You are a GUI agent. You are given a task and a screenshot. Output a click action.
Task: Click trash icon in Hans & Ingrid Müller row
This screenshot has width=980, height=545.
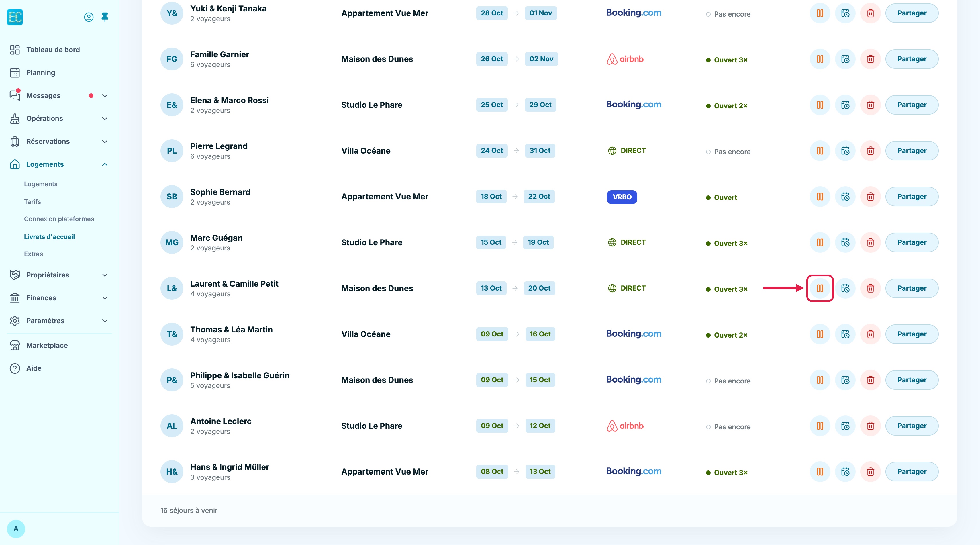(x=870, y=472)
